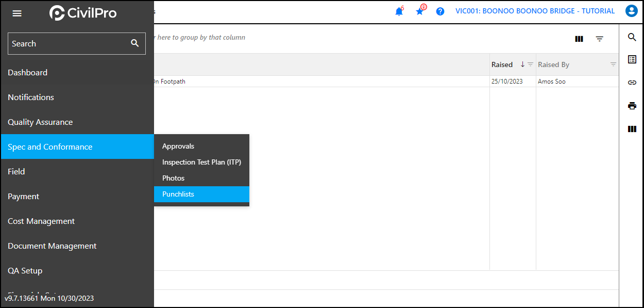
Task: Open the Raised By column filter
Action: pos(613,64)
